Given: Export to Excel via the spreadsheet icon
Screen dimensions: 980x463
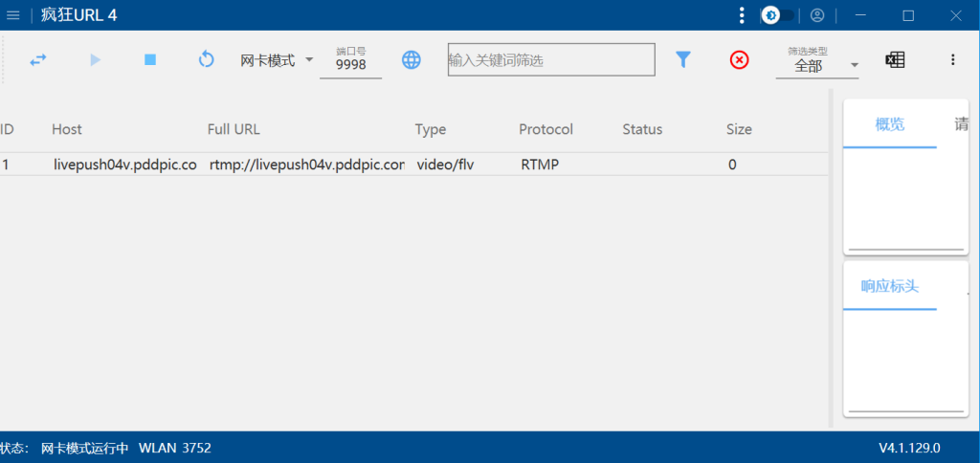Looking at the screenshot, I should click(x=895, y=60).
